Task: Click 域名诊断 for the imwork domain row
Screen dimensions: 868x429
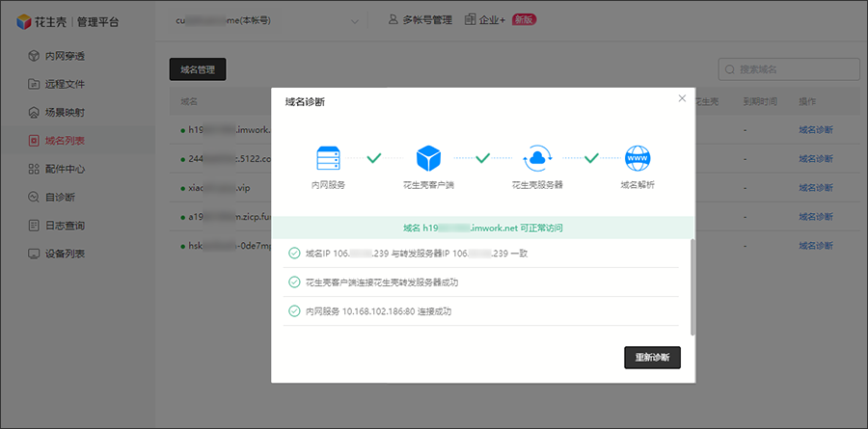Action: [x=815, y=130]
